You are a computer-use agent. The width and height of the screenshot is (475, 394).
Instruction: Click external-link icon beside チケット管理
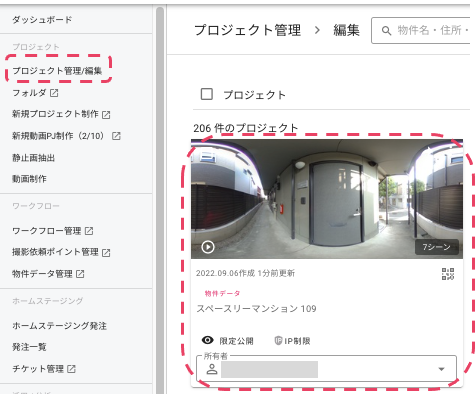tap(71, 369)
